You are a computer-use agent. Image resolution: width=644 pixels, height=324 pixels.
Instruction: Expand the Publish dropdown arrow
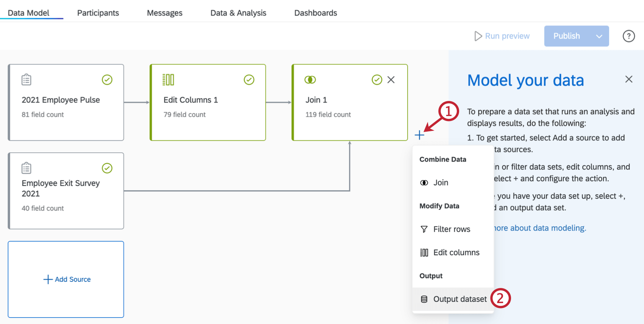coord(599,36)
